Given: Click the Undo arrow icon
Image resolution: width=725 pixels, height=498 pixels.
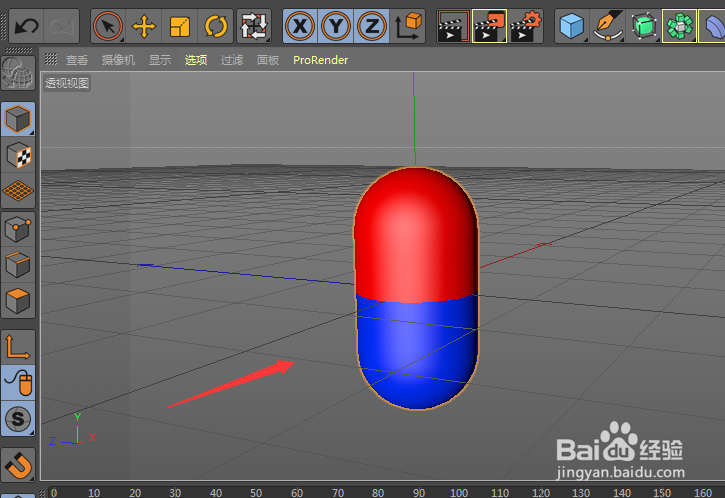Looking at the screenshot, I should tap(26, 26).
